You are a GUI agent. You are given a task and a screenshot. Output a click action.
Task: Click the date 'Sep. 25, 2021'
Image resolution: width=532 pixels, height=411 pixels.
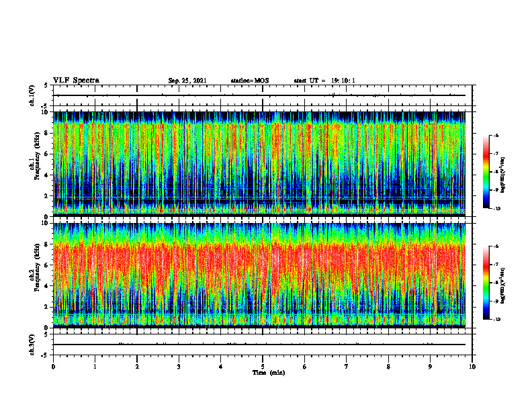coord(187,81)
